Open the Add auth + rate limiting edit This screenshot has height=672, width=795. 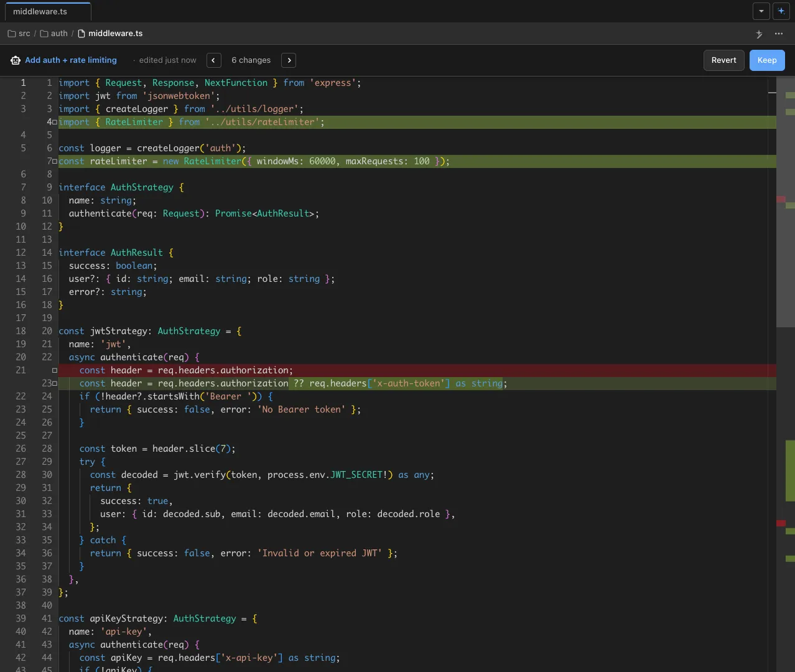point(71,60)
